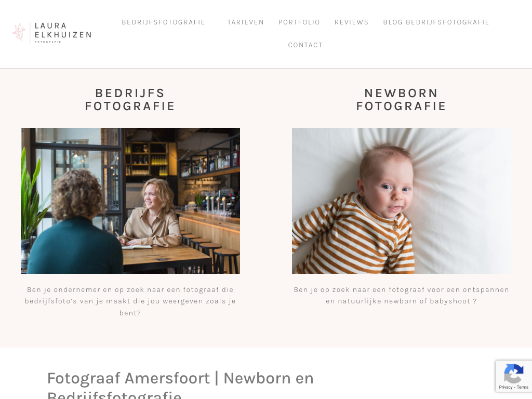Click the Fotografie subtitle under logo
Screen dimensions: 532x399
click(48, 42)
